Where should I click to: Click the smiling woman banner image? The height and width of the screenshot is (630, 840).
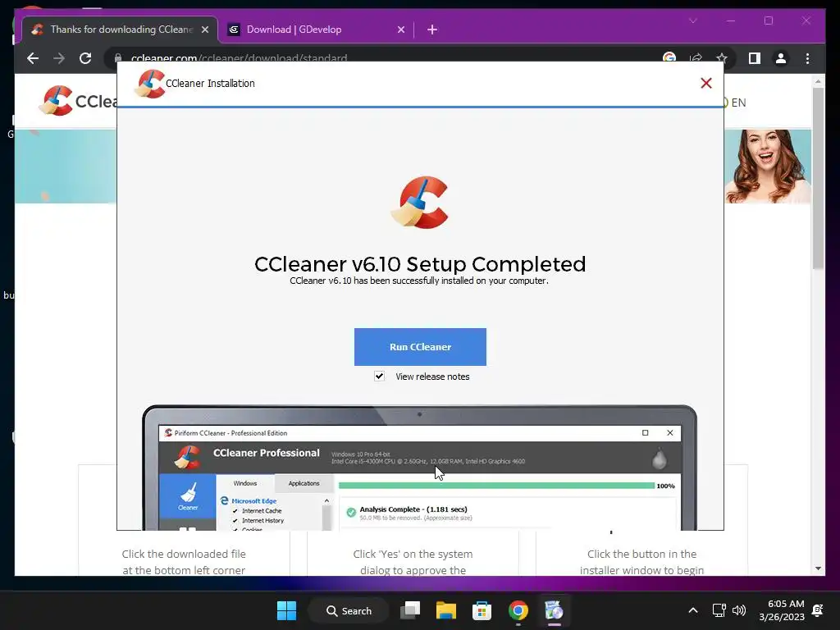point(768,166)
